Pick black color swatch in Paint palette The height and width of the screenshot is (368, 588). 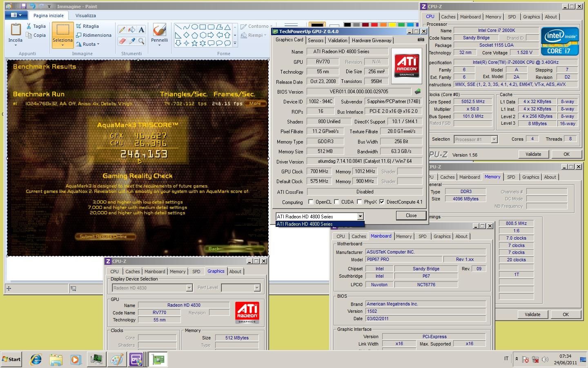tap(347, 25)
